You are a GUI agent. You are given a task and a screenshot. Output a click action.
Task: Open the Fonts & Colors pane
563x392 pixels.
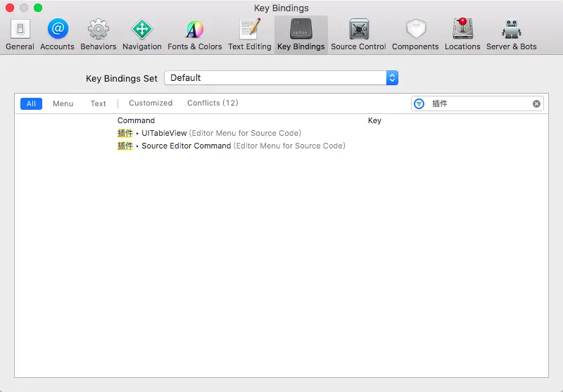click(195, 34)
